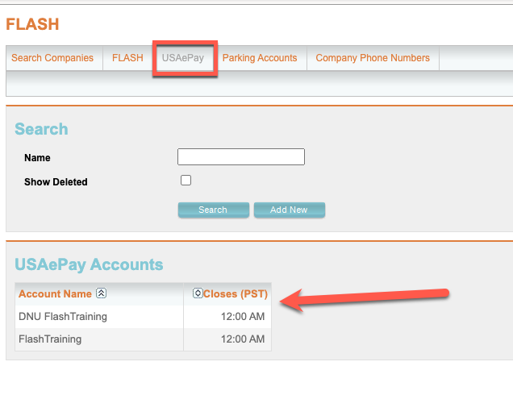This screenshot has height=420, width=513.
Task: Click the Show Deleted label
Action: [56, 182]
